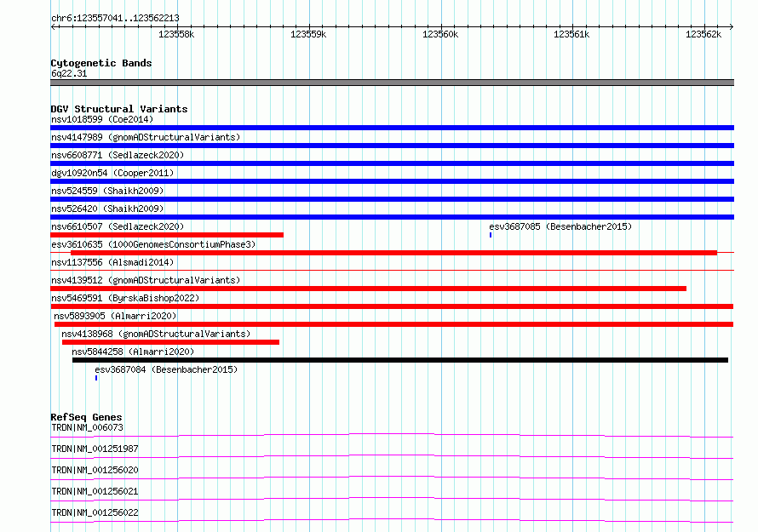Click the 123560k ruler tick label
Viewport: 758px width, 532px height.
click(440, 34)
